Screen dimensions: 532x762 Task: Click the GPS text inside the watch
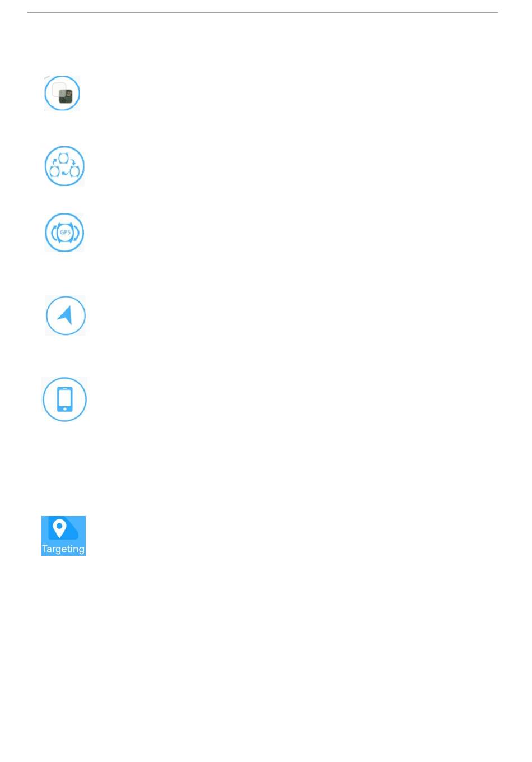[x=65, y=232]
